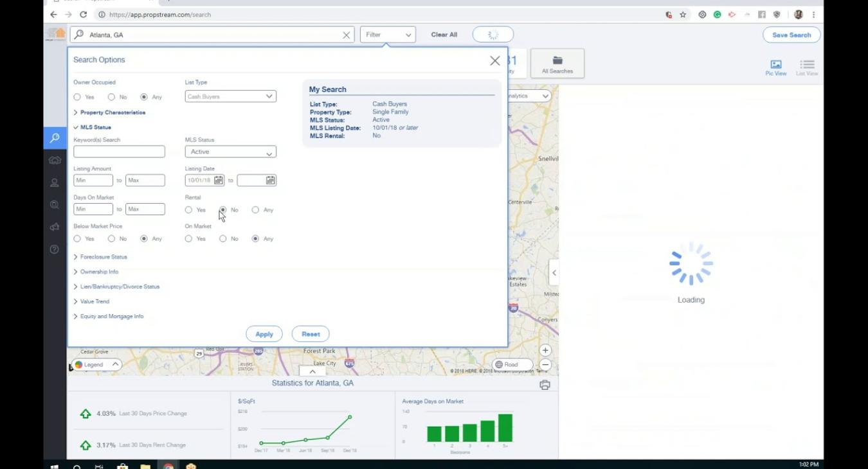The image size is (868, 469).
Task: Set Owner Occupied to Any
Action: 144,97
